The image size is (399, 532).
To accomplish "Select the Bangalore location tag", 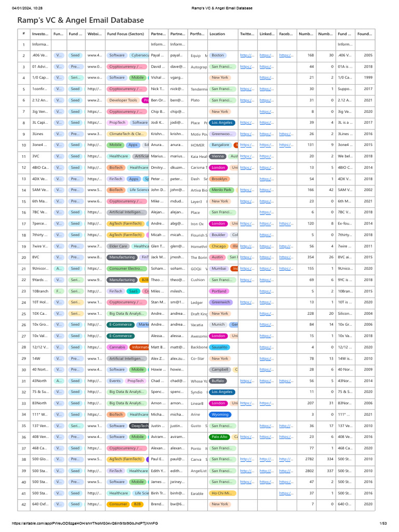I will [220, 145].
